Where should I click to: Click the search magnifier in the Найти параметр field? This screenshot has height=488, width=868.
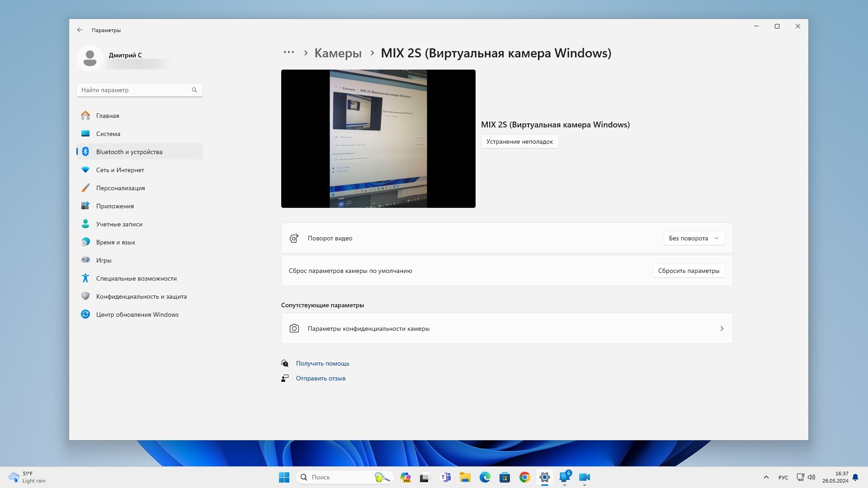click(x=194, y=90)
